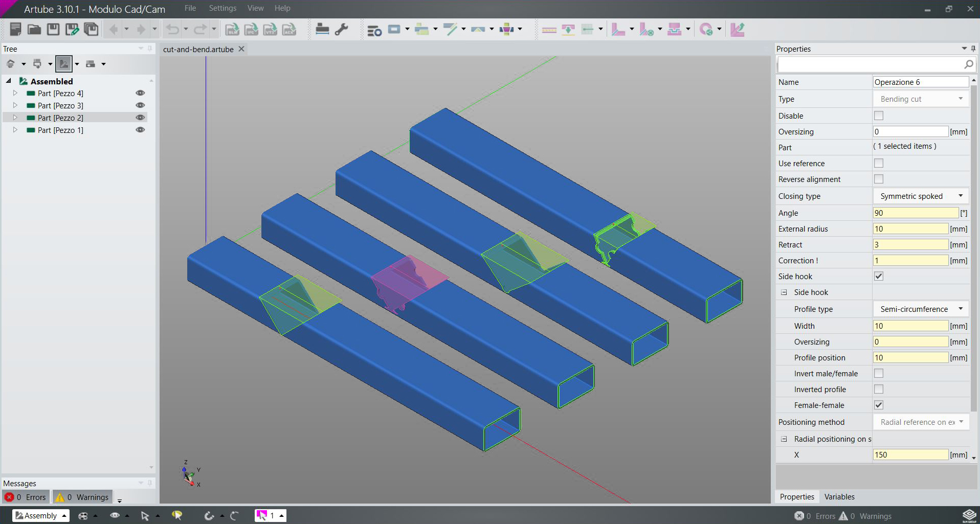
Task: Click the open folder toolbar icon
Action: tap(34, 30)
